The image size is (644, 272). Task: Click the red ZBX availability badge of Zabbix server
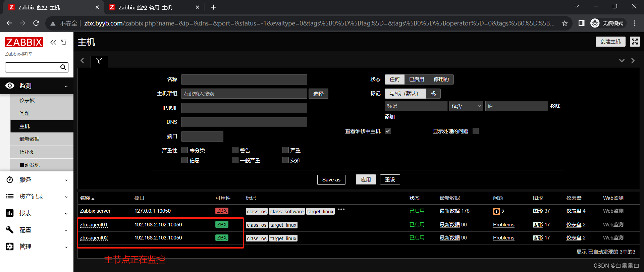(222, 211)
